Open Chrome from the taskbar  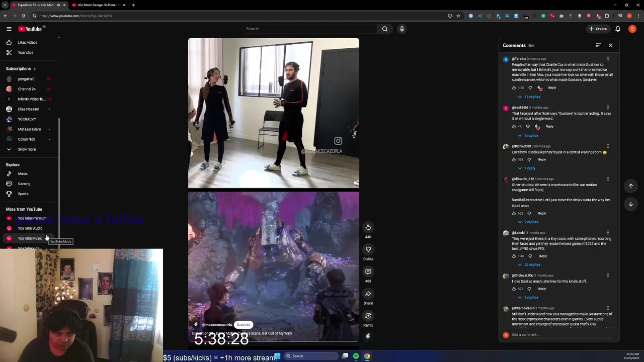(x=367, y=356)
